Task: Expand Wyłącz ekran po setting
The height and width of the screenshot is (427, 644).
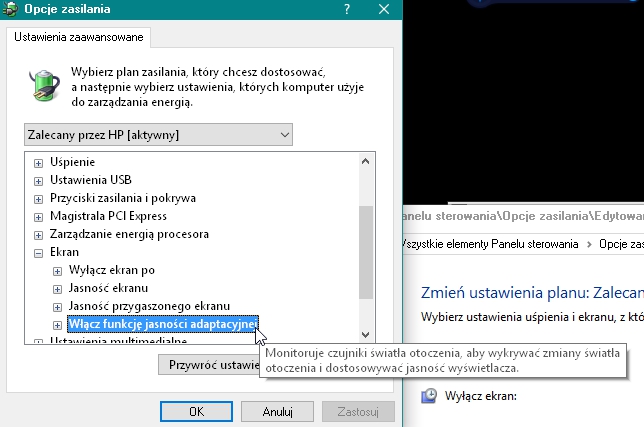Action: (58, 271)
